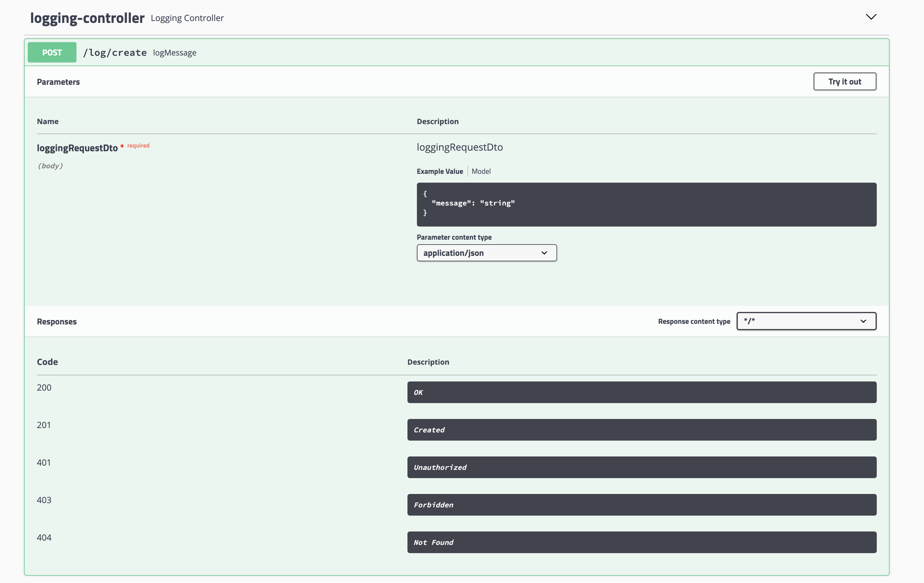Open the Response content type dropdown

point(806,321)
